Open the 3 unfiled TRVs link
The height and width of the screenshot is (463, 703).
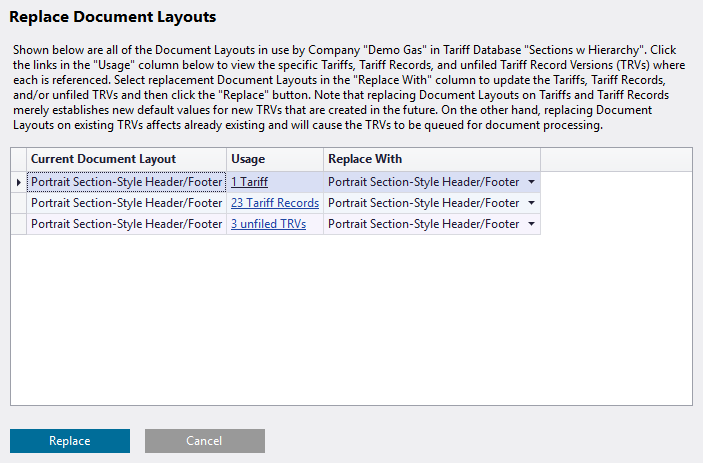coord(268,224)
